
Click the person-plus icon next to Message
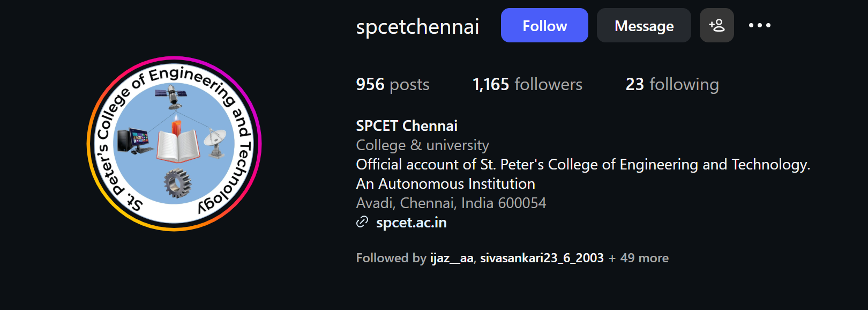point(716,25)
